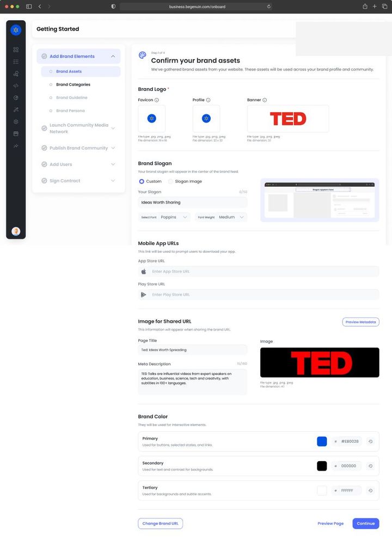Click the Play Store URL field
The image size is (392, 538).
258,295
